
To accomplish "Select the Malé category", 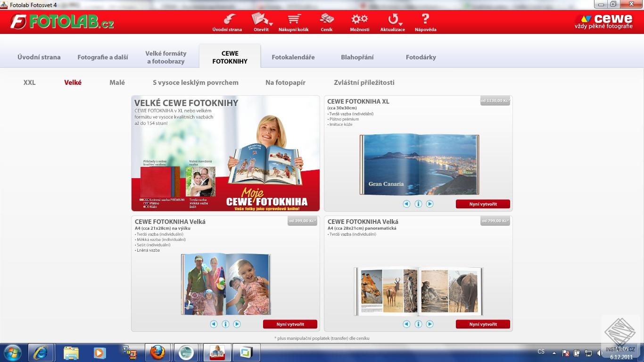I will pyautogui.click(x=117, y=82).
